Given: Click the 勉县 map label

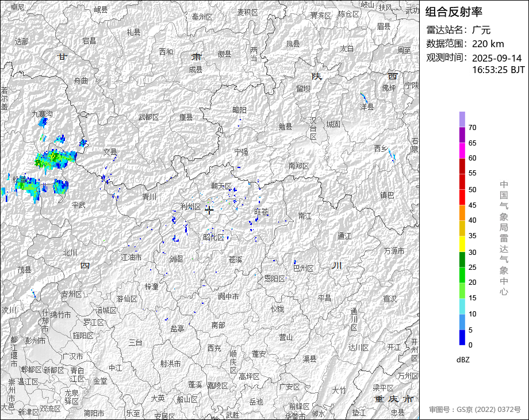Looking at the screenshot, I should pos(285,127).
